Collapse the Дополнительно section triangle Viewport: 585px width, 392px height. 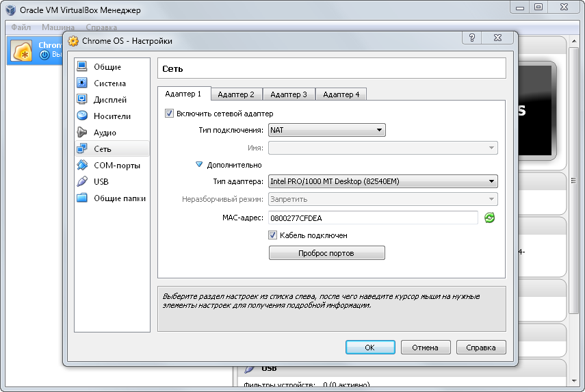point(199,164)
